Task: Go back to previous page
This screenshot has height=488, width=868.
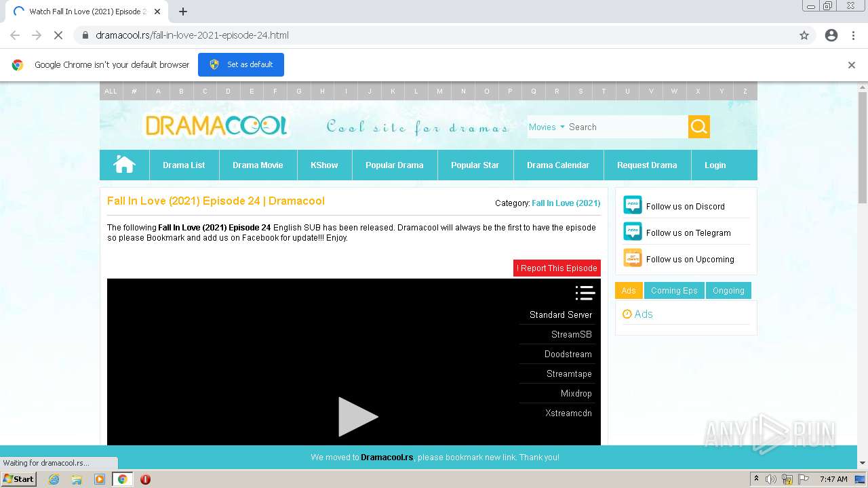Action: (15, 35)
